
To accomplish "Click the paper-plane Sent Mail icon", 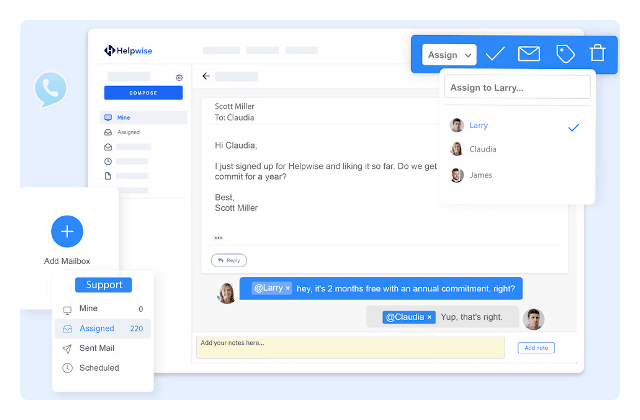I will [x=67, y=349].
